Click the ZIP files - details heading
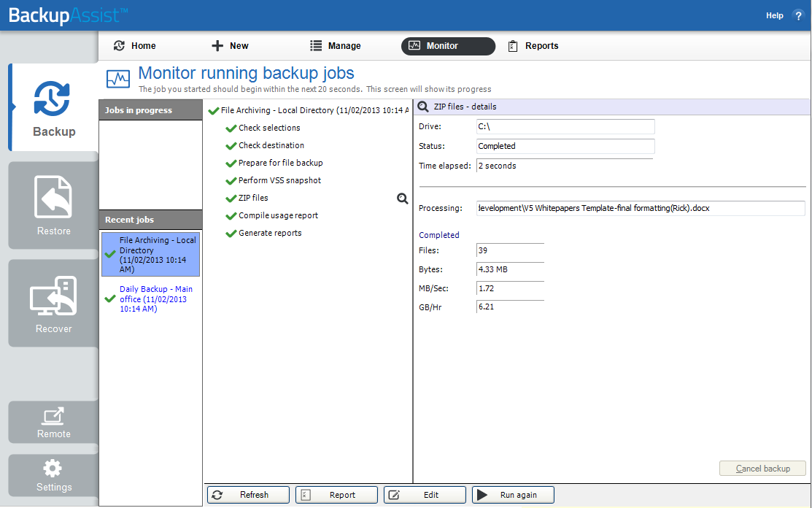812x508 pixels. pyautogui.click(x=465, y=107)
